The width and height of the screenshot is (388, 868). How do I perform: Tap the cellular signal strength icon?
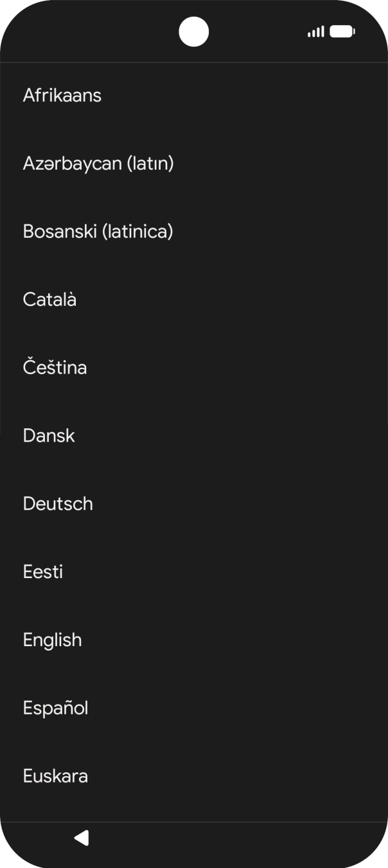pyautogui.click(x=315, y=32)
